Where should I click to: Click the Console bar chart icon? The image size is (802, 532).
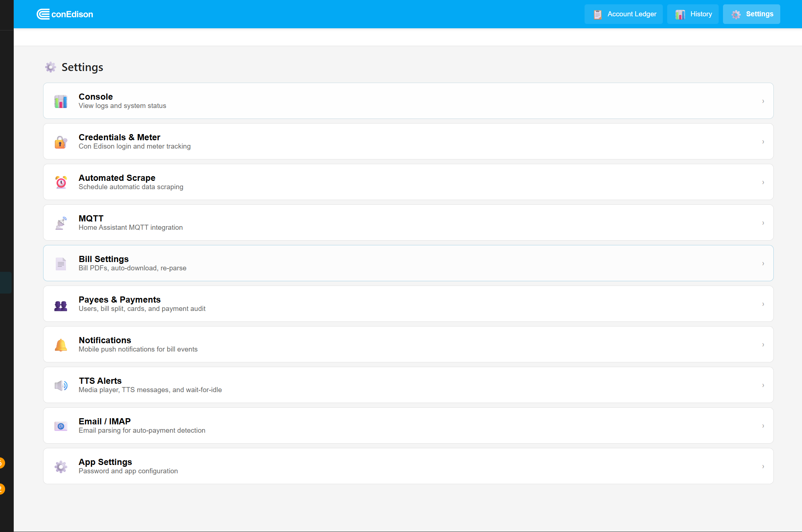click(61, 101)
